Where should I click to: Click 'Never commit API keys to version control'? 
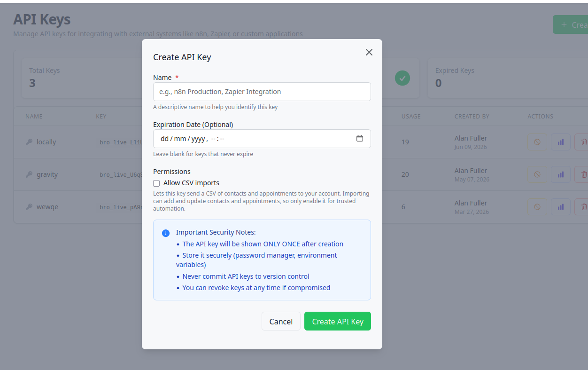coord(246,276)
